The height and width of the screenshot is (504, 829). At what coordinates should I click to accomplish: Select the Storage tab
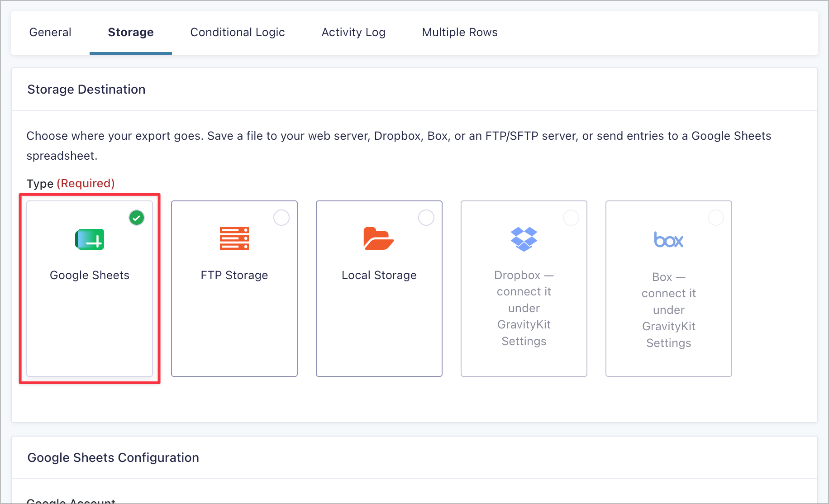[131, 33]
